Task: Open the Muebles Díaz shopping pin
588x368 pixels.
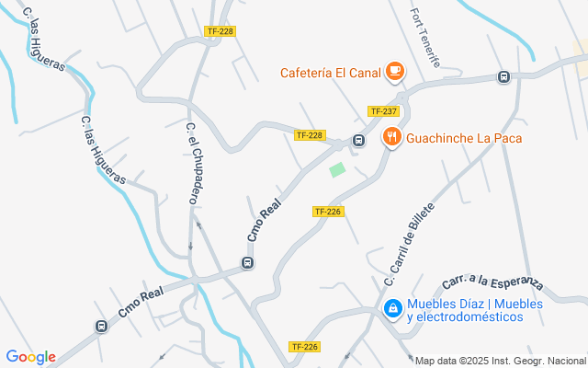Action: [392, 309]
